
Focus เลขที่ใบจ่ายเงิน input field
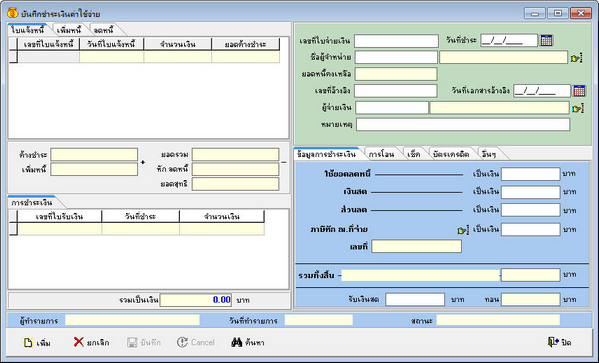pos(396,41)
